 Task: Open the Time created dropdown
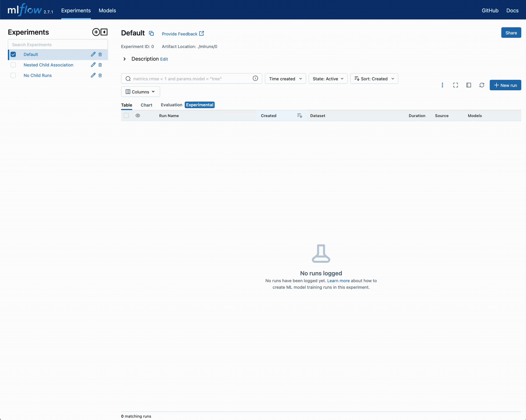point(285,79)
